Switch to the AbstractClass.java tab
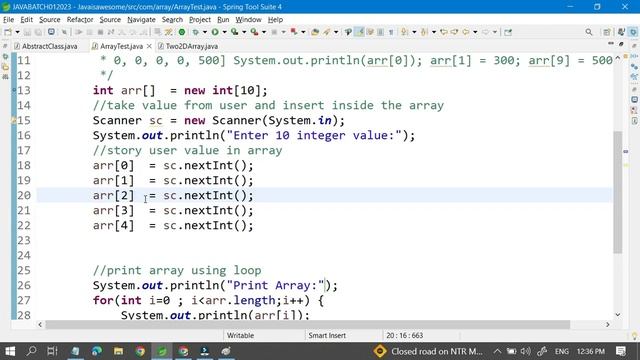The height and width of the screenshot is (360, 640). (49, 46)
